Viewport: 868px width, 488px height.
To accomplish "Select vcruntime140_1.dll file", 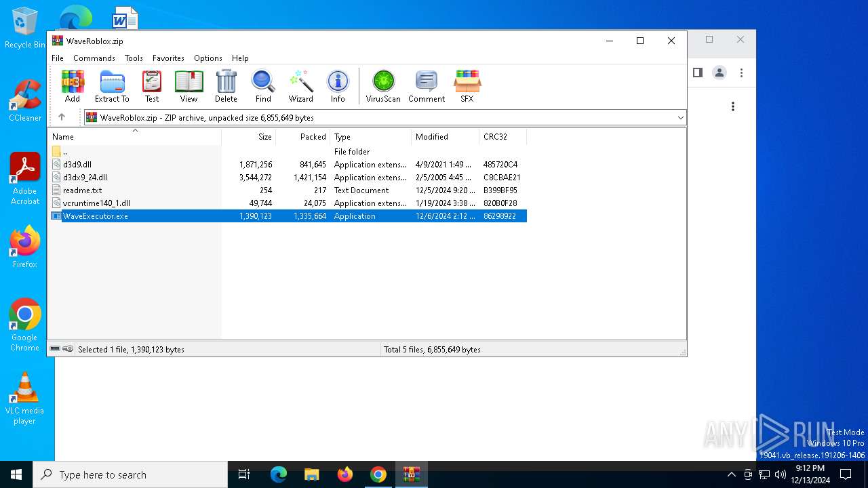I will click(x=288, y=203).
